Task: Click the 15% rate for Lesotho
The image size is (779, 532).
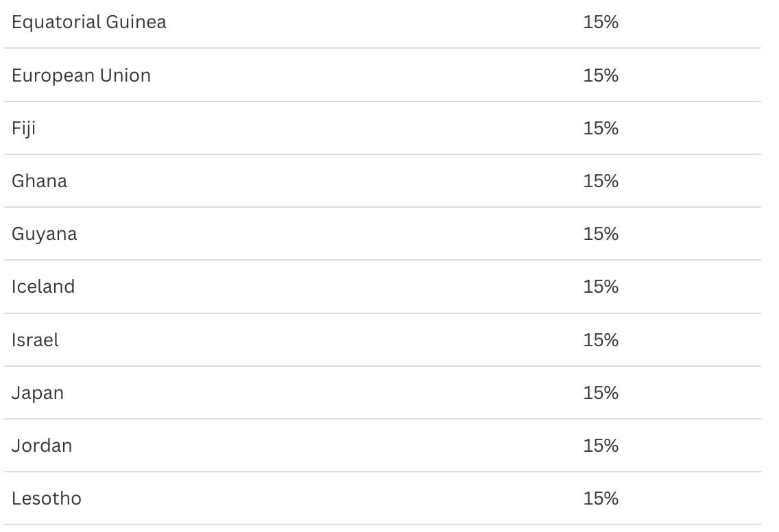Action: click(601, 498)
